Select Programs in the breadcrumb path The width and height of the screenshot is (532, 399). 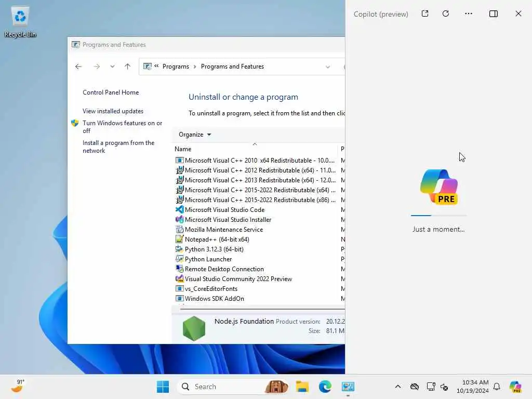[x=176, y=66]
